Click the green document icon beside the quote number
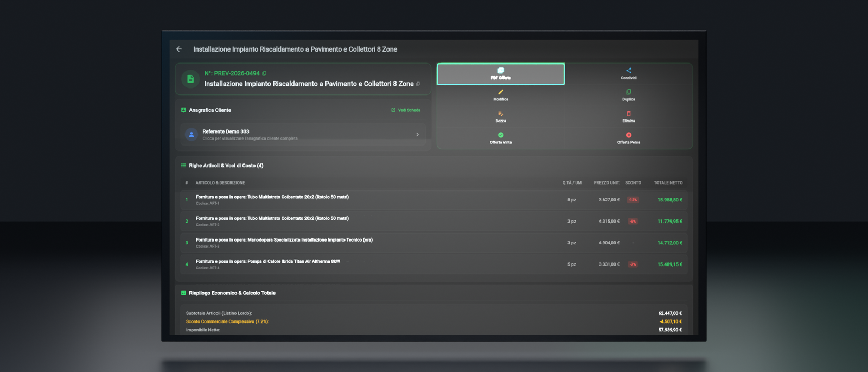Viewport: 868px width, 372px height. tap(190, 79)
